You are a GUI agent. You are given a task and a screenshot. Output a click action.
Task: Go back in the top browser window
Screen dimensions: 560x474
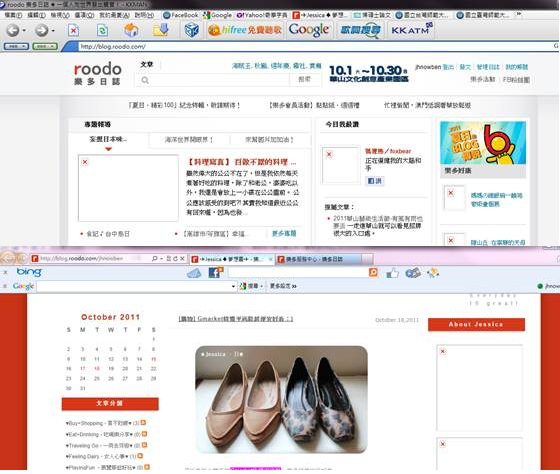click(x=13, y=30)
